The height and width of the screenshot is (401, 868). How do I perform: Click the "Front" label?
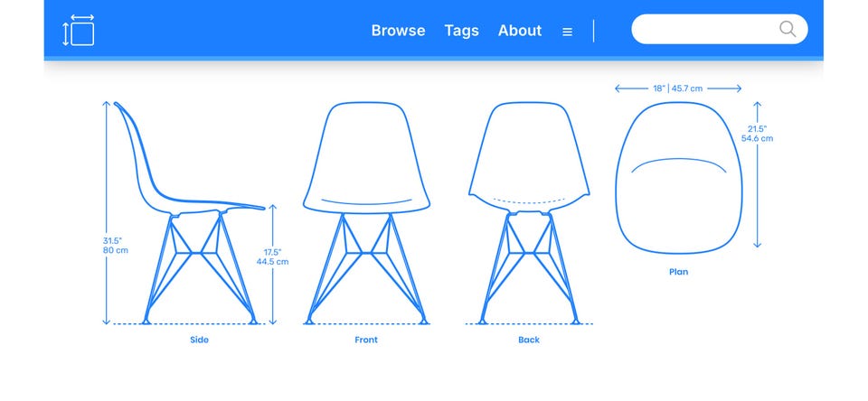366,340
